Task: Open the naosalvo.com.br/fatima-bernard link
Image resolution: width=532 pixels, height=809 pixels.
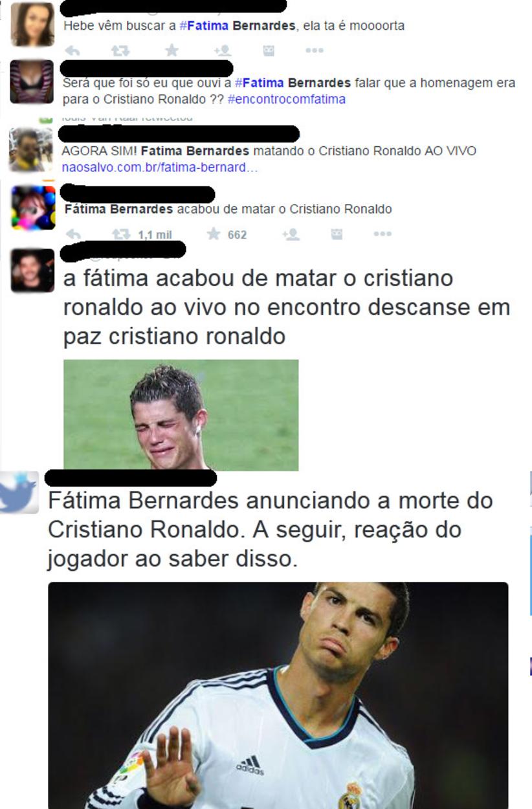Action: click(x=160, y=168)
